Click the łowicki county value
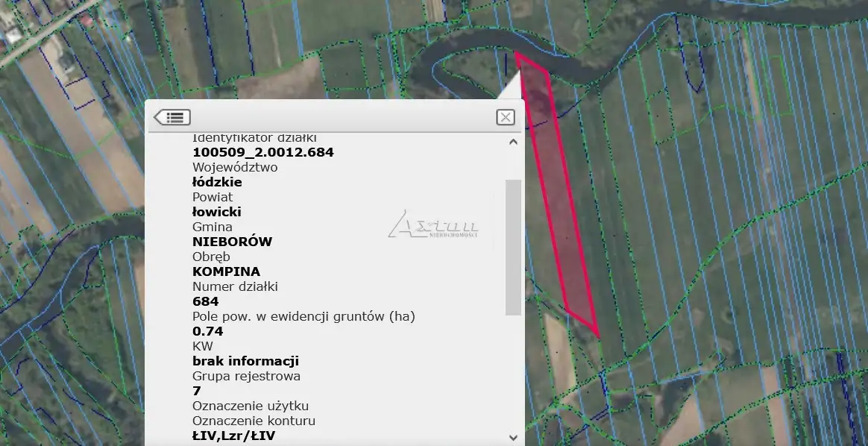This screenshot has width=868, height=446. pyautogui.click(x=216, y=212)
